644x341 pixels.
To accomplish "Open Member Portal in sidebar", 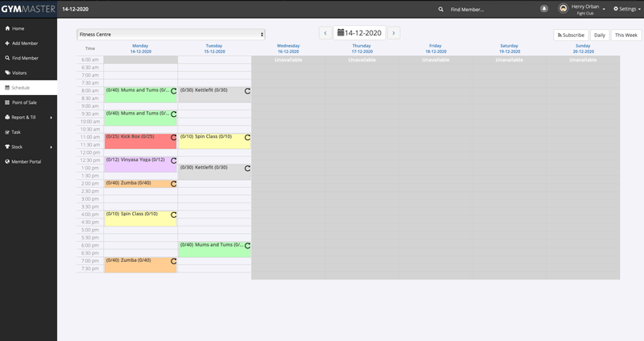I will (x=26, y=161).
